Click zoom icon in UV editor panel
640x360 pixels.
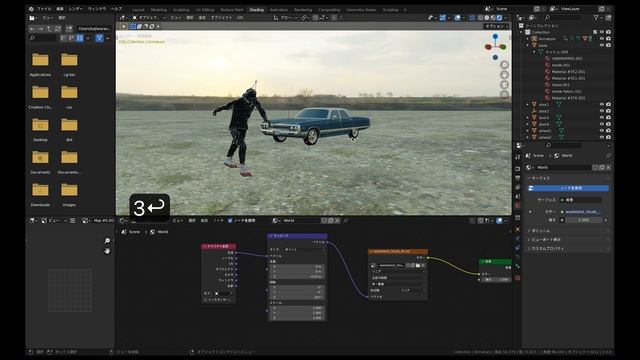coord(107,241)
